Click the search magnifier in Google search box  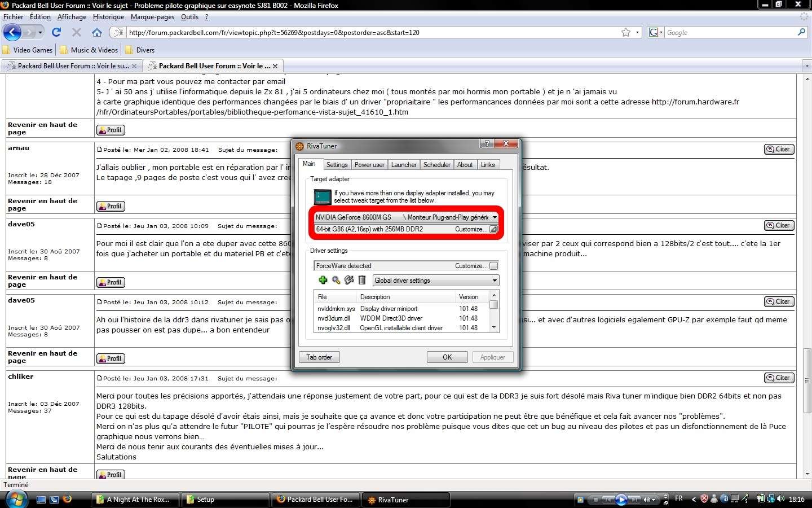coord(801,32)
